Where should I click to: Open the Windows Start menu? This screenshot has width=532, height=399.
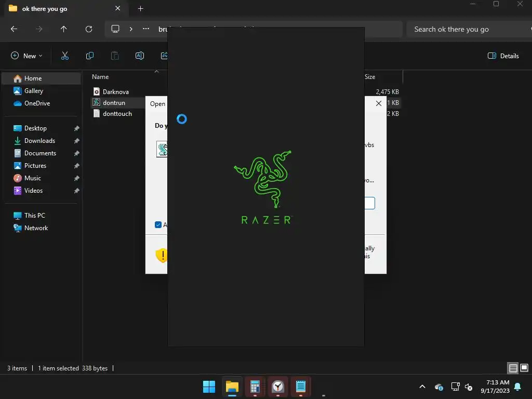pos(209,387)
